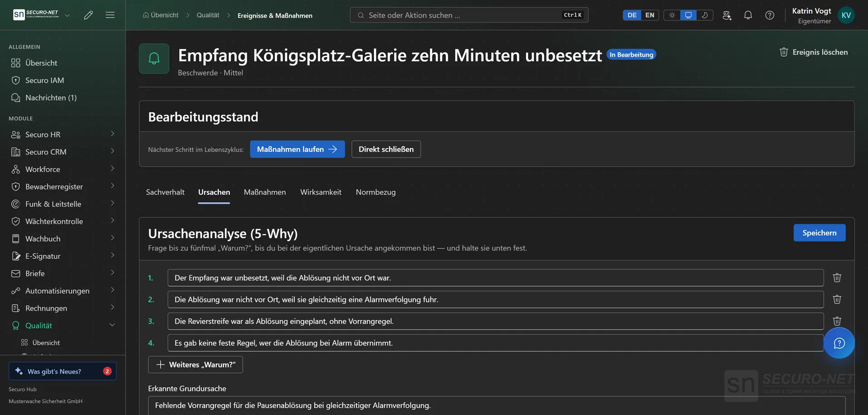Edit the Erkannte Grundursache field

(497, 405)
